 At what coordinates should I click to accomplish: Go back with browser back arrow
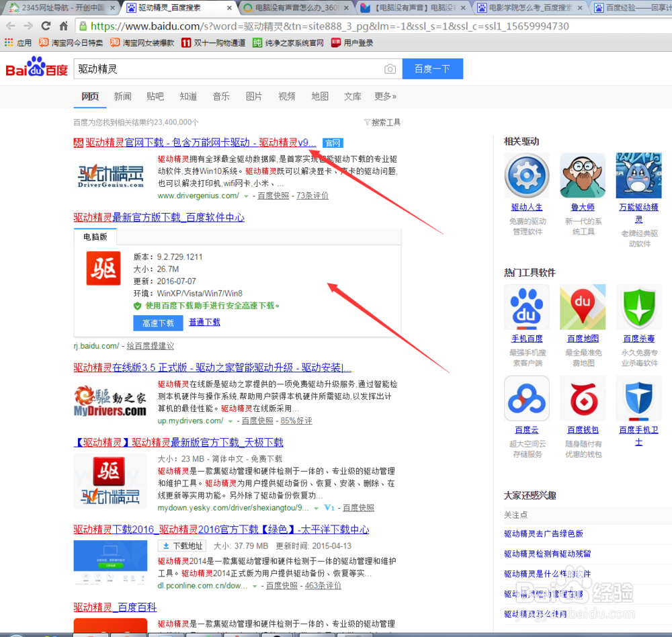click(11, 26)
